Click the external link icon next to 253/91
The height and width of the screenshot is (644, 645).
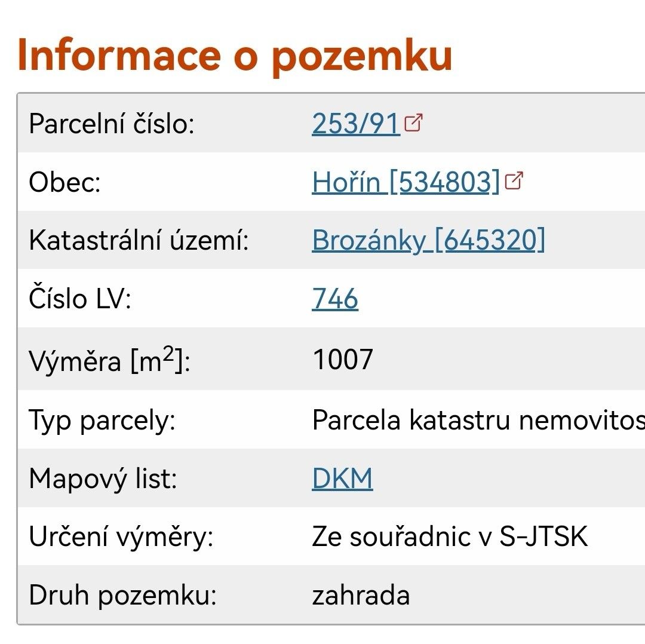[413, 121]
